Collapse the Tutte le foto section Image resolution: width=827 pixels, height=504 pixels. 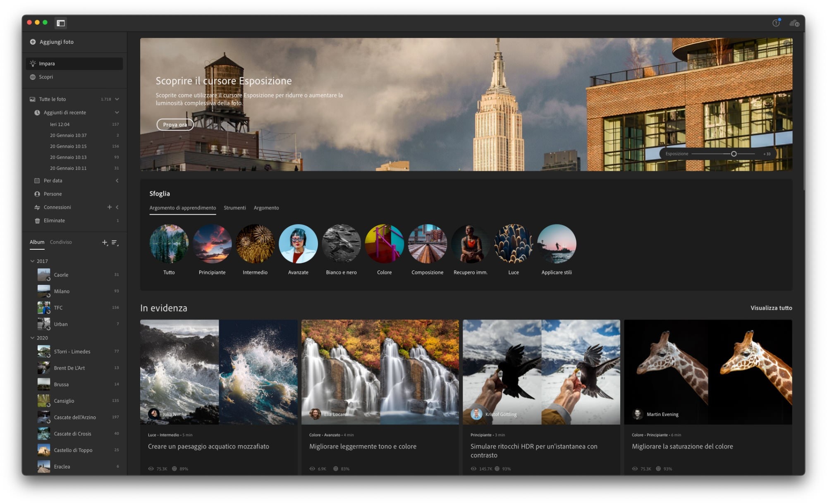(x=117, y=99)
